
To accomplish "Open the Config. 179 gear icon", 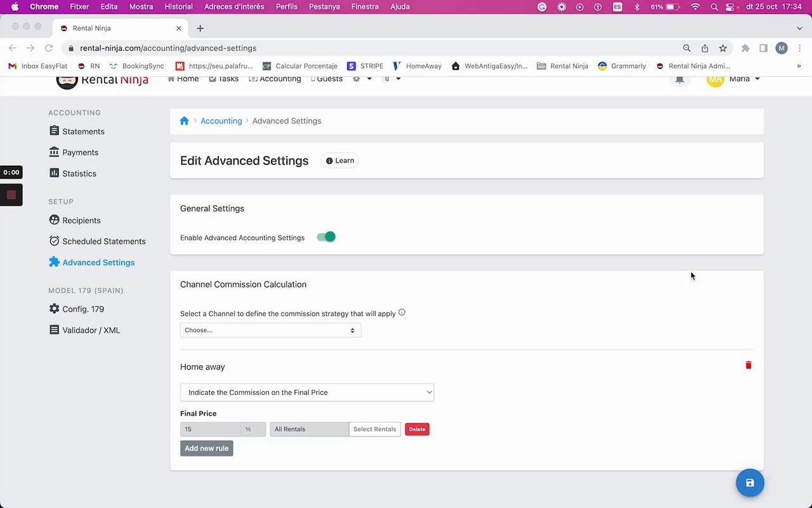I will [x=54, y=309].
